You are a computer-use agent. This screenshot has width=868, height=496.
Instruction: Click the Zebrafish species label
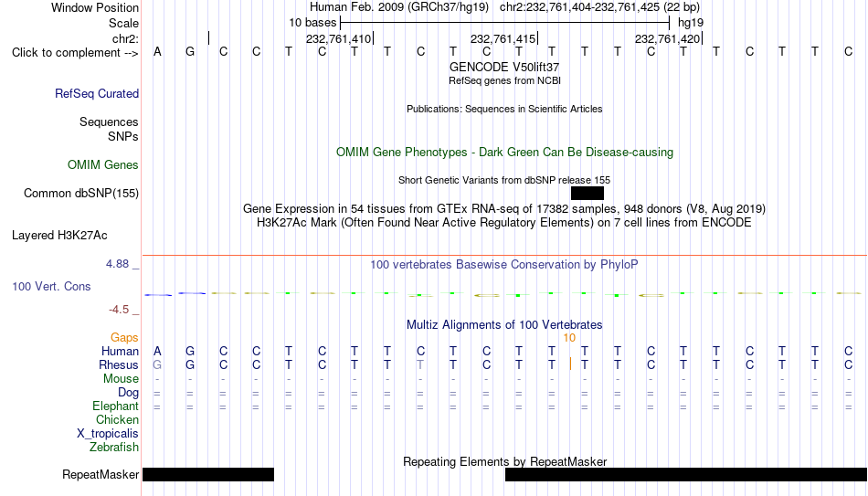coord(114,448)
